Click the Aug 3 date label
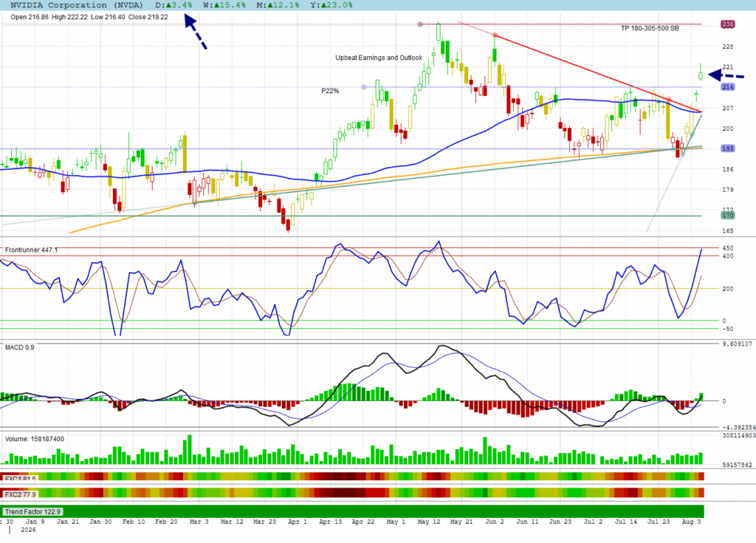Viewport: 756px width, 543px height. pos(691,522)
